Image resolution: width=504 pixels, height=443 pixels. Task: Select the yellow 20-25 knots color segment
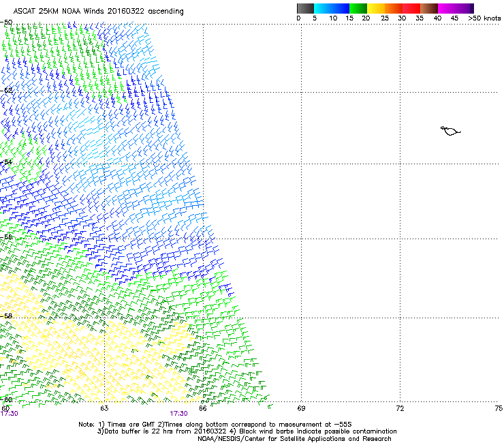point(376,8)
